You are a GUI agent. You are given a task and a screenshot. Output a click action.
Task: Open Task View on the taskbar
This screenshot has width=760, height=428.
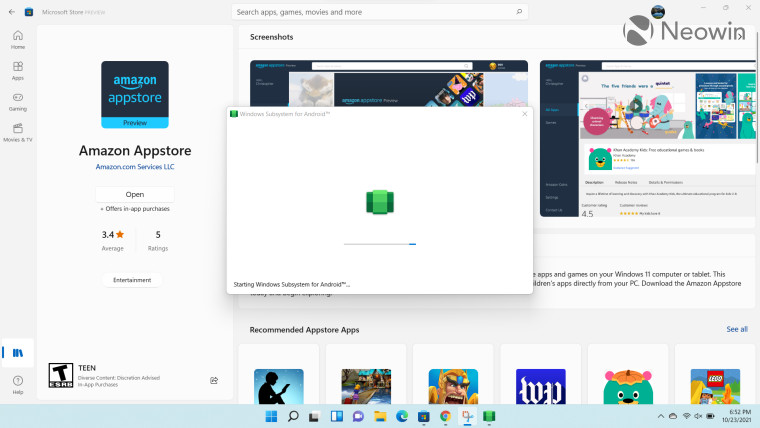click(x=314, y=416)
